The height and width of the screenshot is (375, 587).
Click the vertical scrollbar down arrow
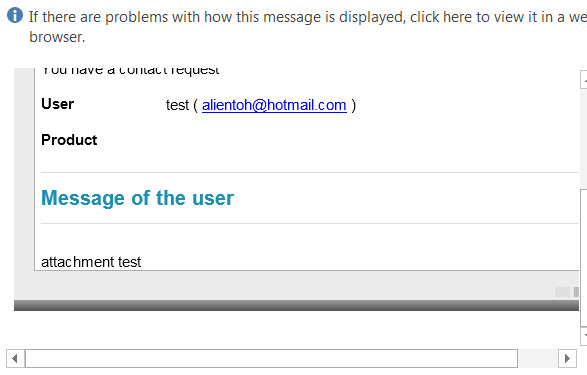[x=584, y=336]
